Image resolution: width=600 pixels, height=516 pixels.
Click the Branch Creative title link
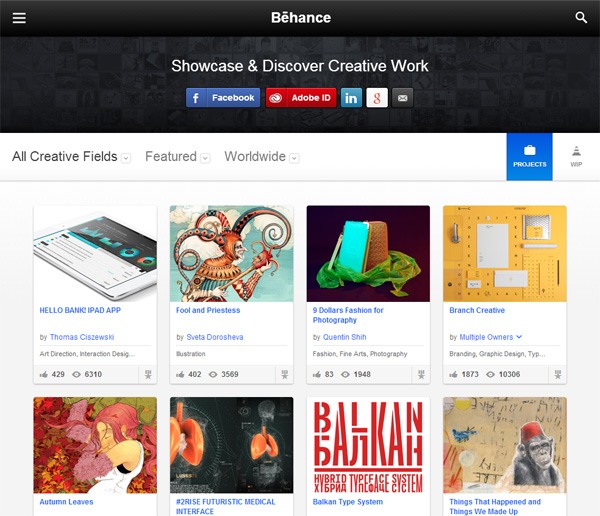point(477,310)
